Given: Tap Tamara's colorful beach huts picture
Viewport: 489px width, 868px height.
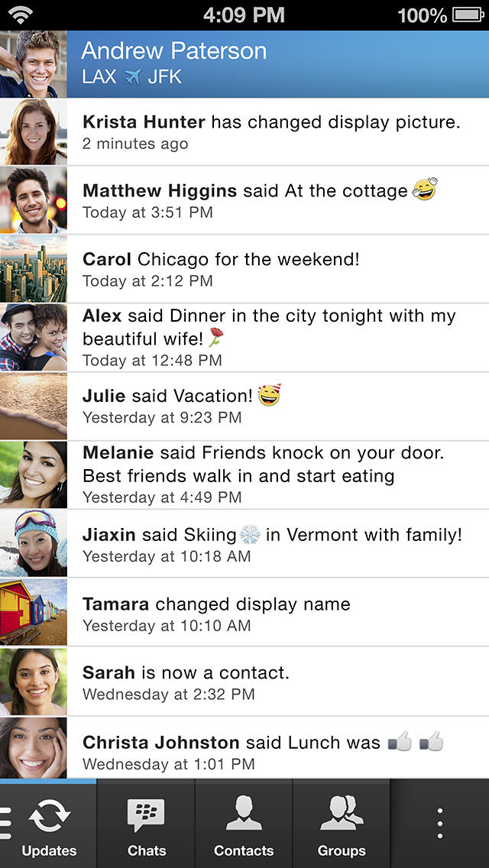Looking at the screenshot, I should tap(34, 613).
